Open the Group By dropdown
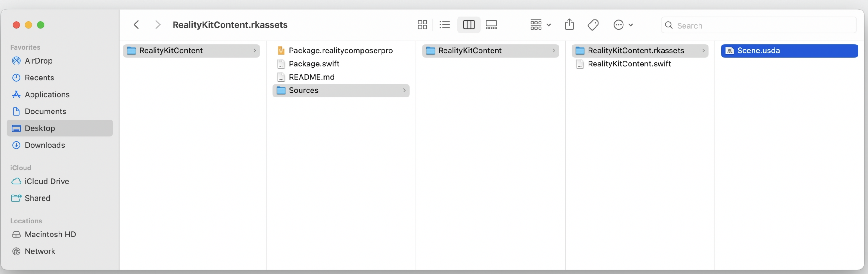The width and height of the screenshot is (868, 274). (540, 24)
